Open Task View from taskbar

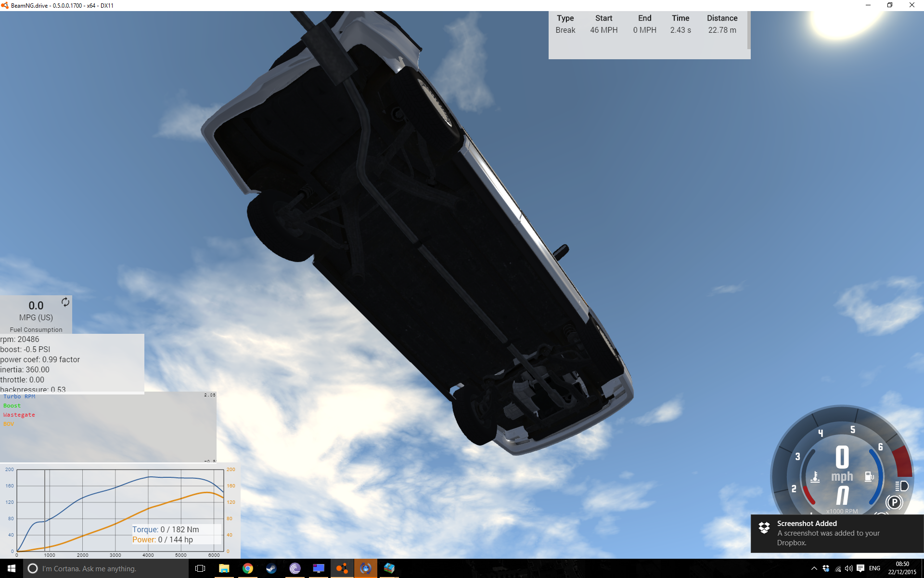tap(200, 568)
